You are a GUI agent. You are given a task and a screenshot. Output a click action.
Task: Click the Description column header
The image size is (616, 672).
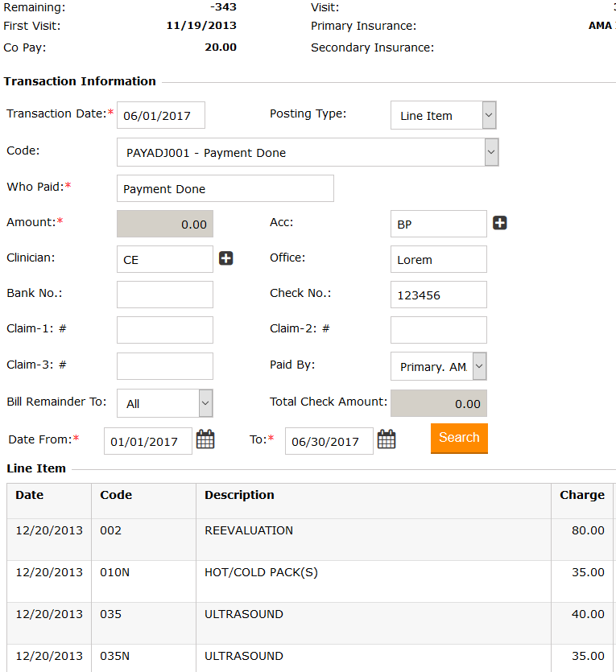pos(239,495)
